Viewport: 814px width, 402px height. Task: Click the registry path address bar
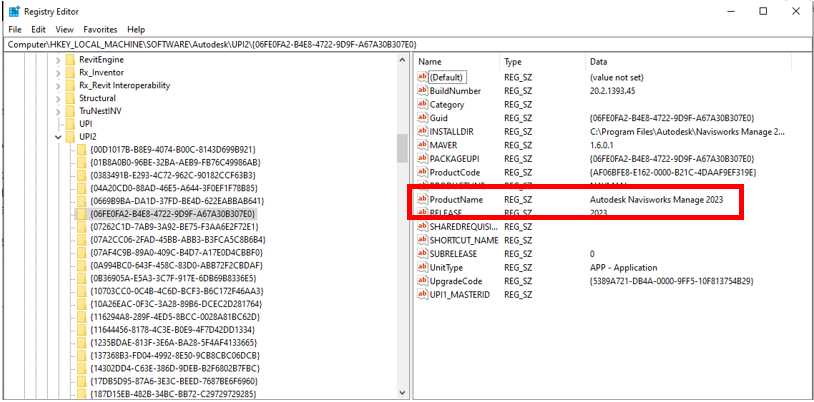(406, 45)
